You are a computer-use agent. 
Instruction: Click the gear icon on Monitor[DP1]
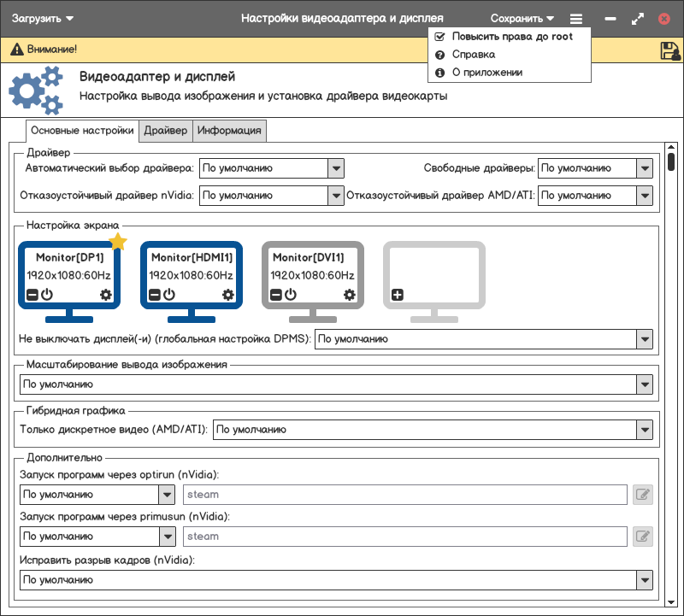(106, 295)
